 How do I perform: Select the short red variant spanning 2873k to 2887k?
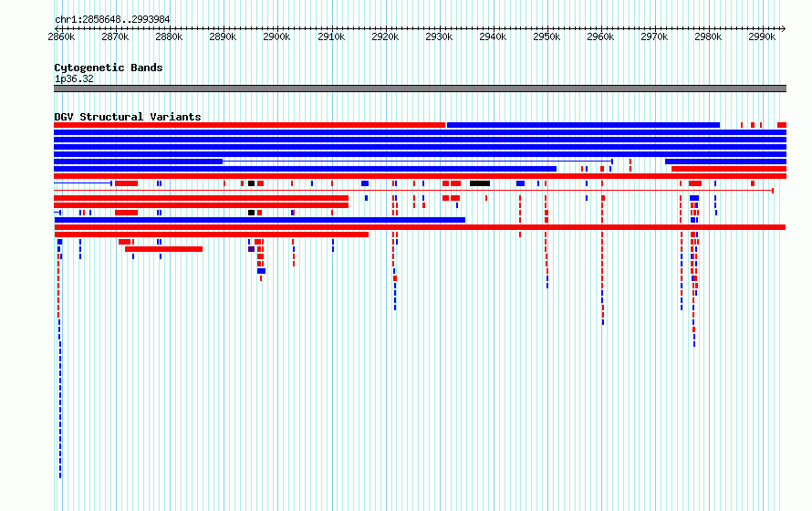point(163,249)
